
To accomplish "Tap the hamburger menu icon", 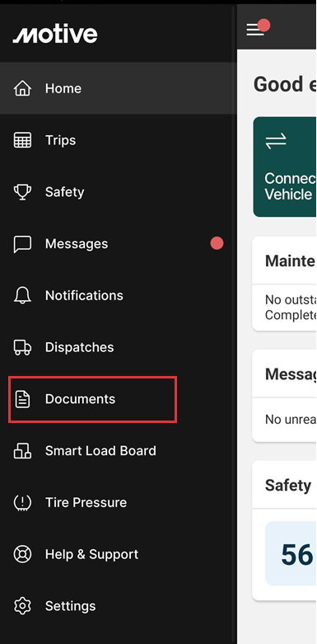I will coord(255,30).
